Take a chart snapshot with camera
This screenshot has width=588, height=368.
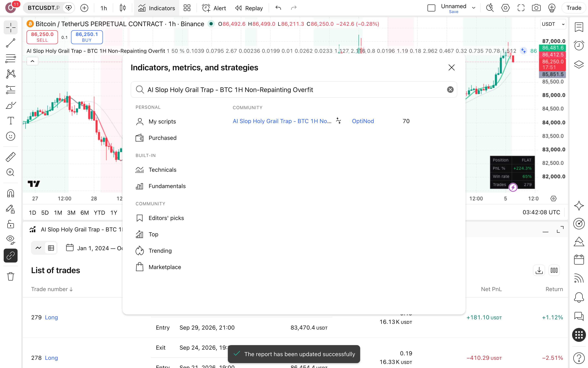[x=536, y=8]
